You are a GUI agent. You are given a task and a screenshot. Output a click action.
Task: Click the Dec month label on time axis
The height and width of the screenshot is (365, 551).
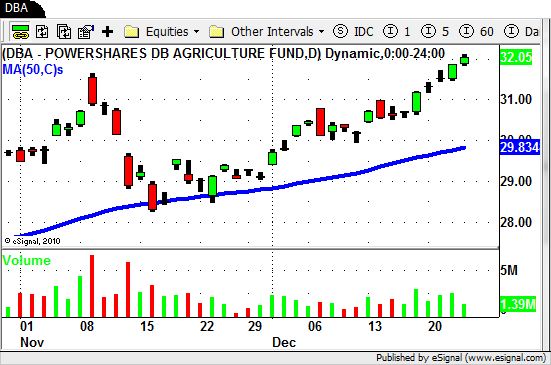[x=284, y=342]
